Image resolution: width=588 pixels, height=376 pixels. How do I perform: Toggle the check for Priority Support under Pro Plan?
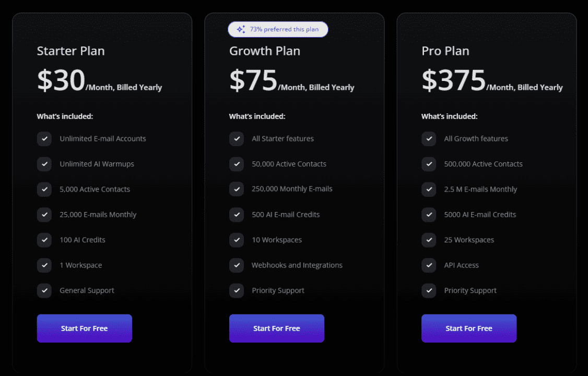click(429, 290)
